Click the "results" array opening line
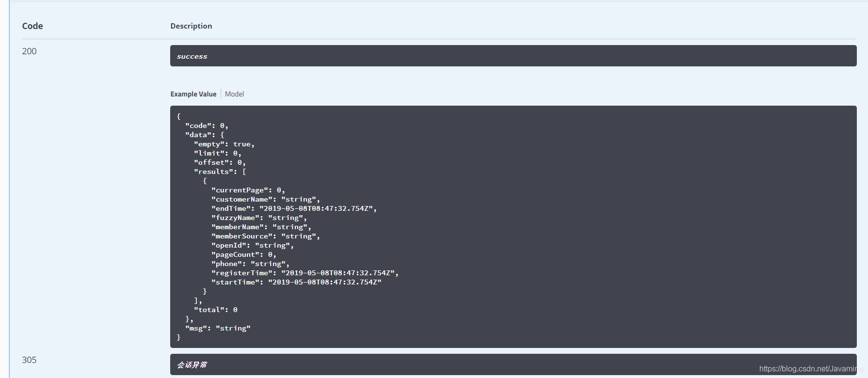The height and width of the screenshot is (378, 868). pyautogui.click(x=220, y=172)
